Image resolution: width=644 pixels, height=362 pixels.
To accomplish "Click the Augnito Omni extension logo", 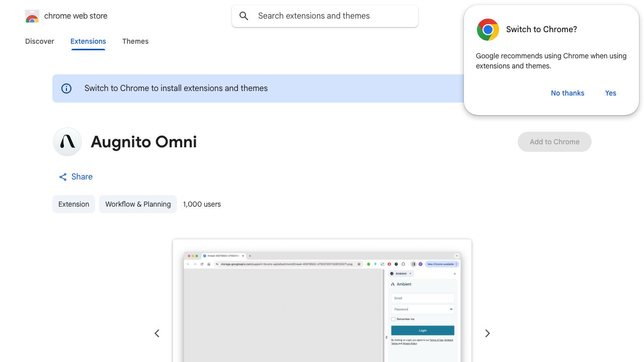I will tap(67, 142).
